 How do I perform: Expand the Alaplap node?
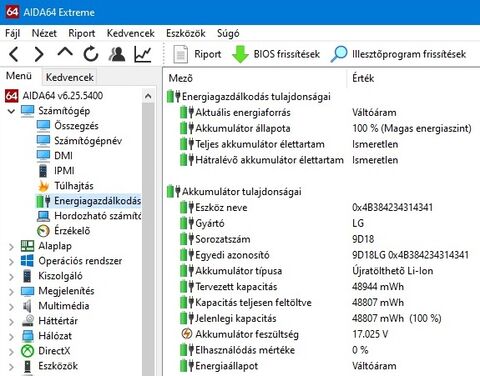click(11, 246)
